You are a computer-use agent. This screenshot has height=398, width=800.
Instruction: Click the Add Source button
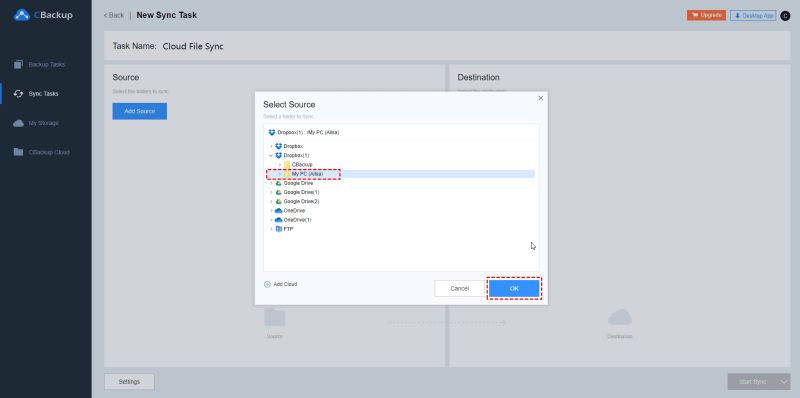pos(140,111)
